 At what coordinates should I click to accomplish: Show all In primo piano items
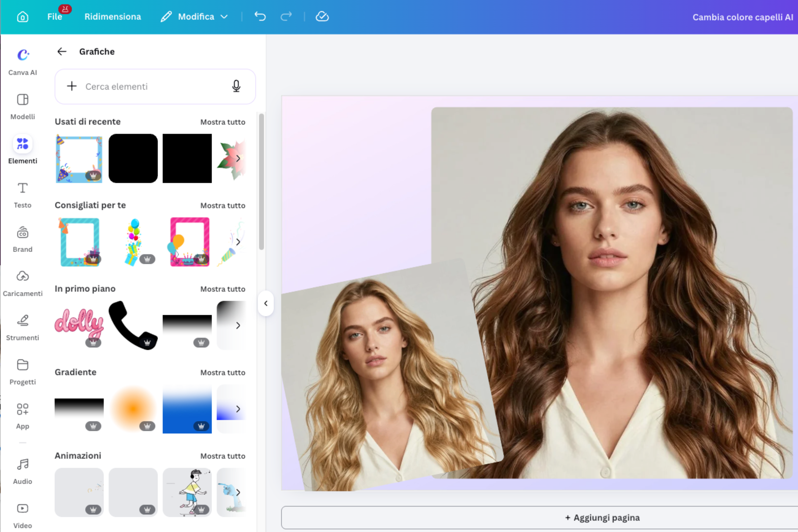(x=223, y=289)
